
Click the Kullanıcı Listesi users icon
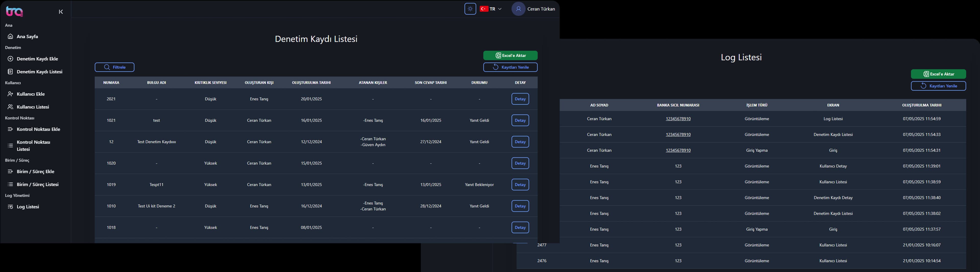pos(10,107)
